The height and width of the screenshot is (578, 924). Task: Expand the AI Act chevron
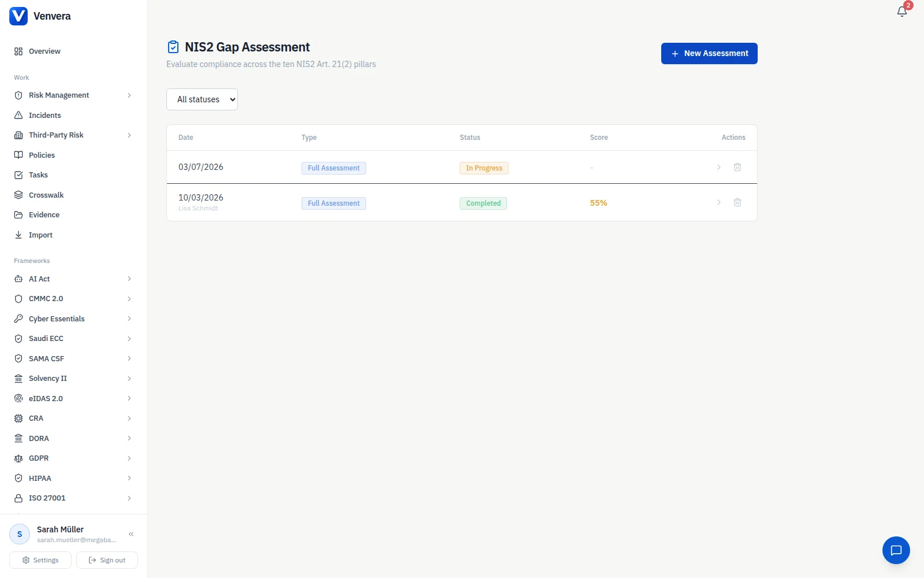coord(129,279)
